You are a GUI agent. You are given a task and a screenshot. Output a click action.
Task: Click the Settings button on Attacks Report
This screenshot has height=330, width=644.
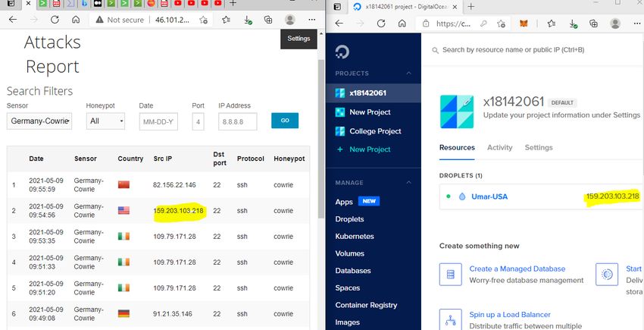pos(299,39)
